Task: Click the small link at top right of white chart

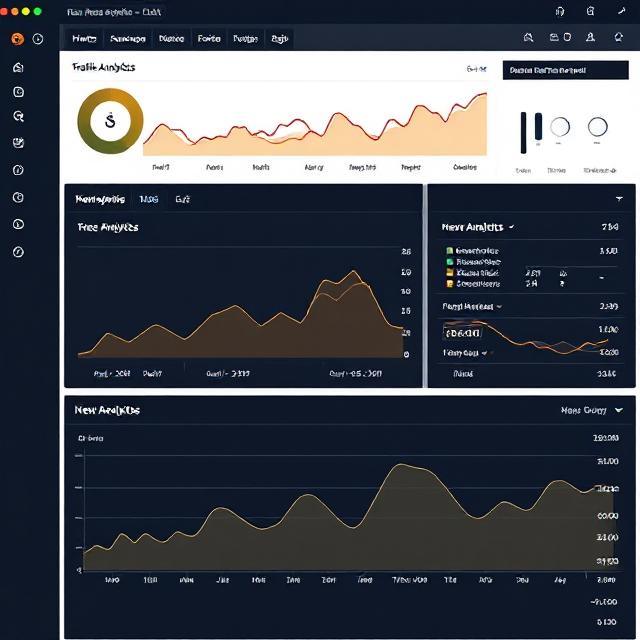Action: coord(475,69)
